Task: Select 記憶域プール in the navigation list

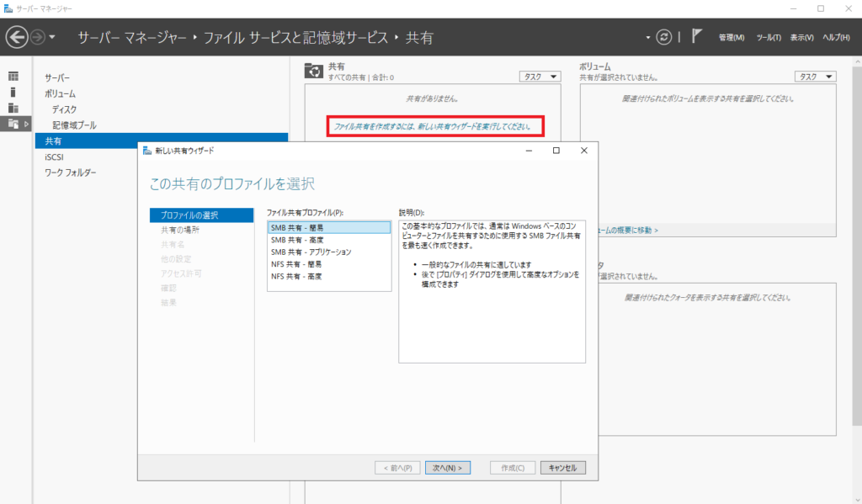Action: (74, 125)
